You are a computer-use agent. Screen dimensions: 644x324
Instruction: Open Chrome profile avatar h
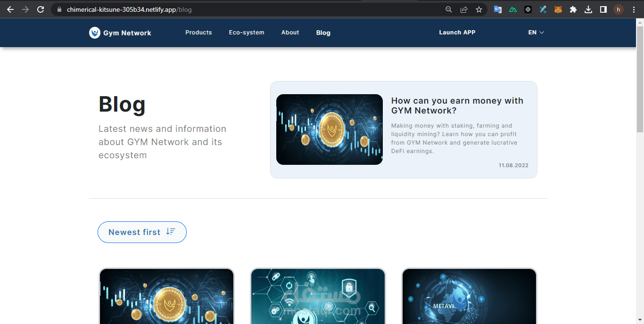pos(619,9)
